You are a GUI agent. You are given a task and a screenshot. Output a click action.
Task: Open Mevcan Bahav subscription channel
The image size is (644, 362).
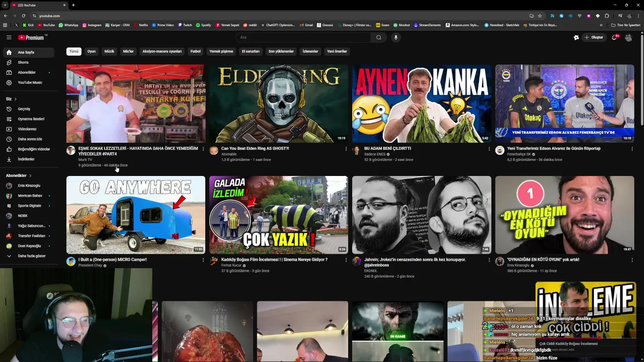(x=30, y=196)
